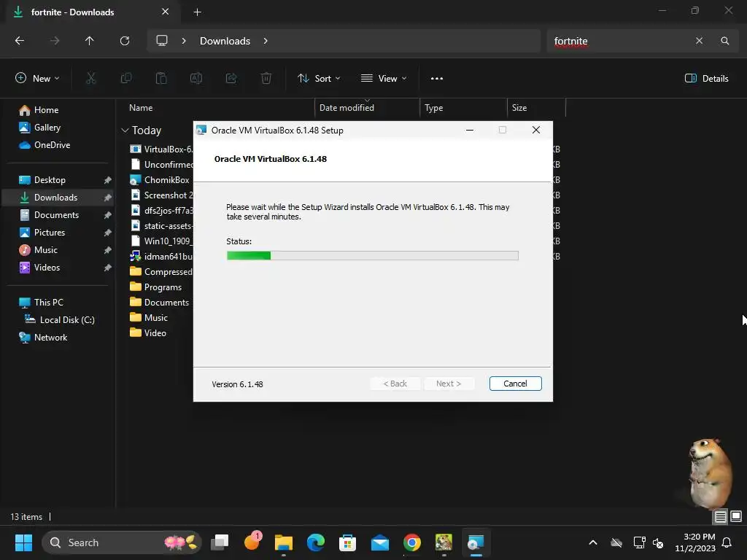747x560 pixels.
Task: Open the Windows Start menu
Action: pos(23,542)
